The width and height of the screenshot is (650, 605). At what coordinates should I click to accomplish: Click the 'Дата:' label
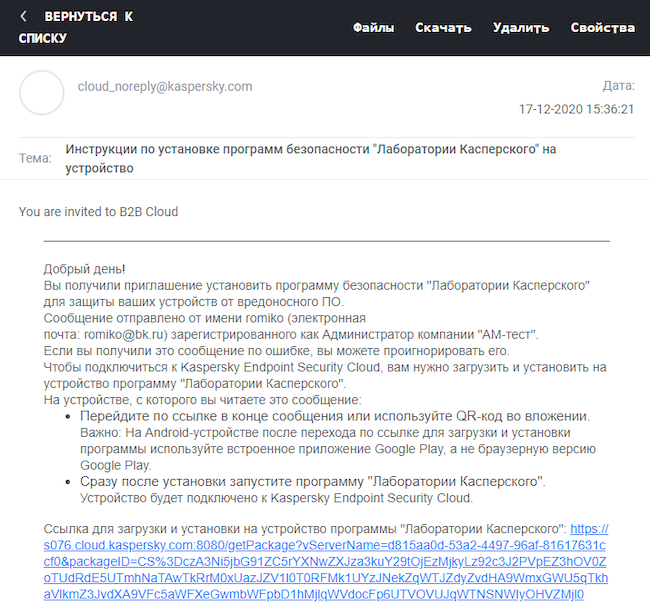(618, 87)
